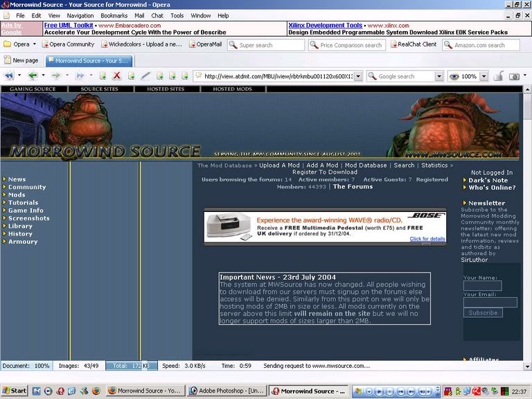
Task: Expand the address bar URL dropdown
Action: click(358, 76)
